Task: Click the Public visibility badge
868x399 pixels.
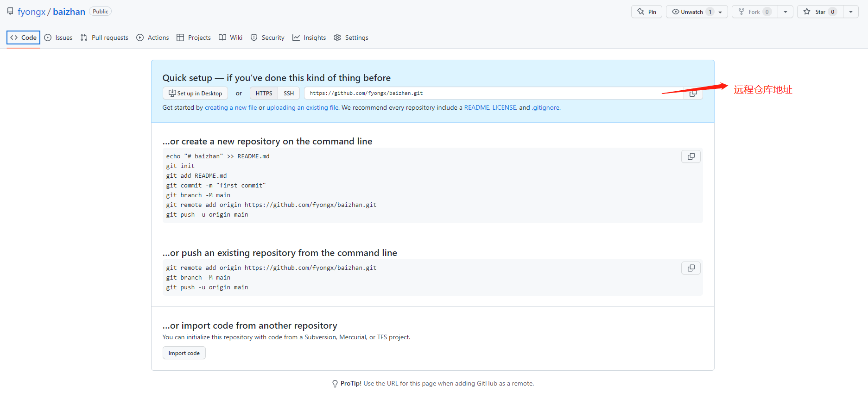Action: (x=101, y=12)
